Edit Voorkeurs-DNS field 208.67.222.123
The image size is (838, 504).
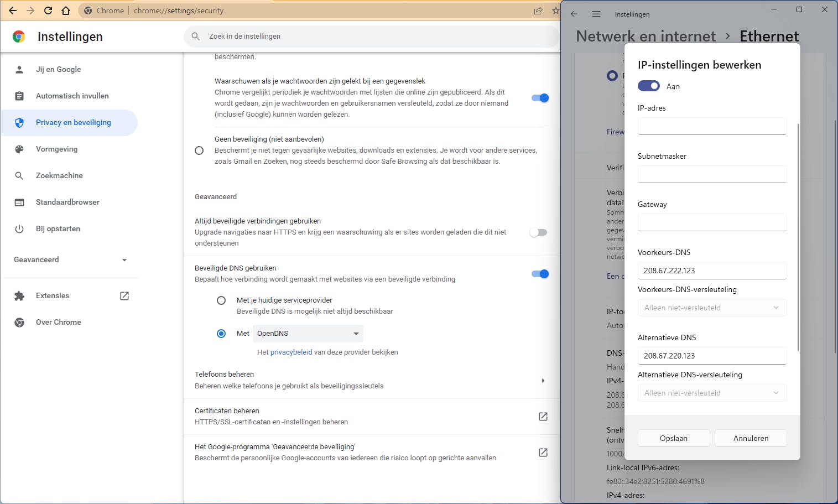[x=712, y=271]
